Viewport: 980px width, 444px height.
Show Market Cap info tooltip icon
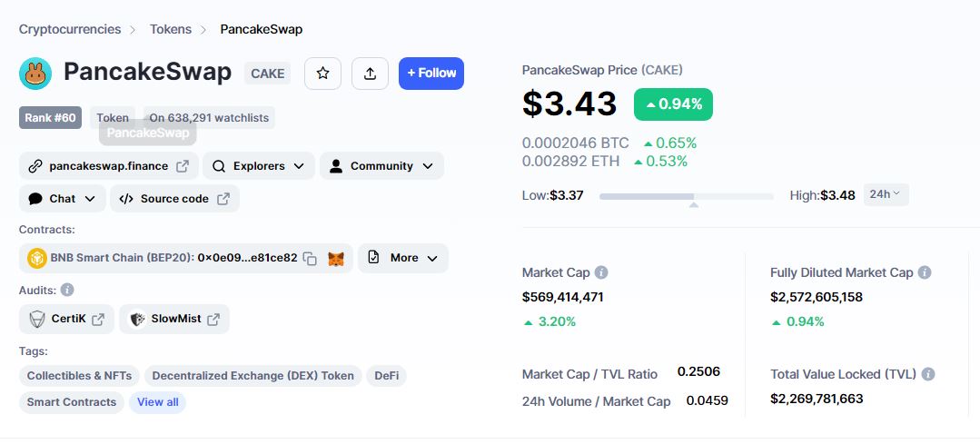601,273
